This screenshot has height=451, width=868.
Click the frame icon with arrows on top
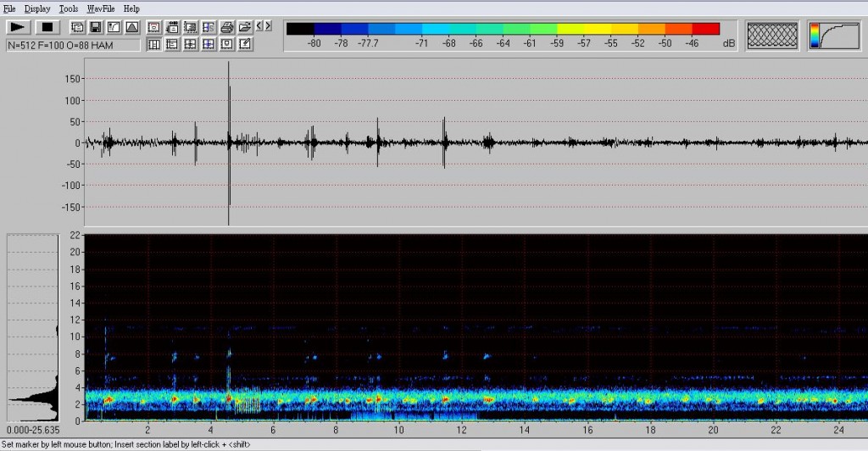172,27
